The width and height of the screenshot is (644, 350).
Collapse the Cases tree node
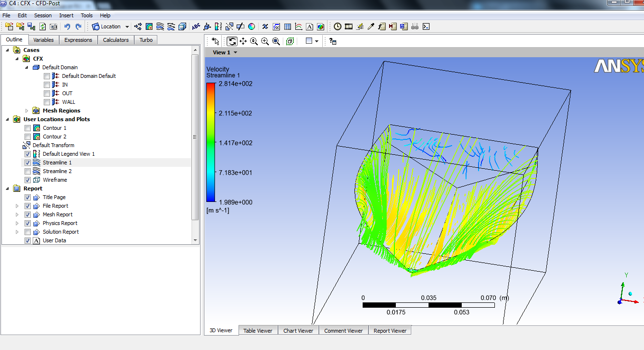(7, 50)
